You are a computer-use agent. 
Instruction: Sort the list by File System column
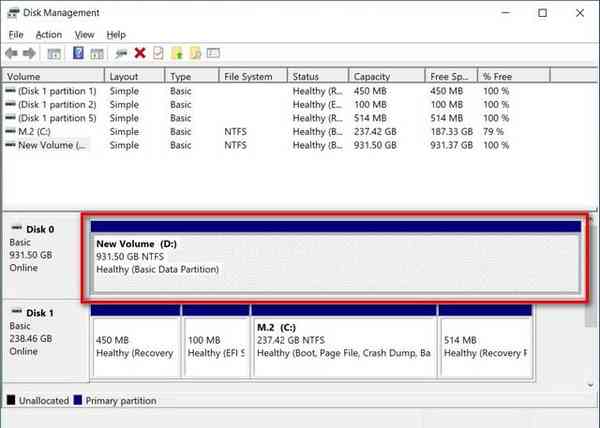coord(250,76)
